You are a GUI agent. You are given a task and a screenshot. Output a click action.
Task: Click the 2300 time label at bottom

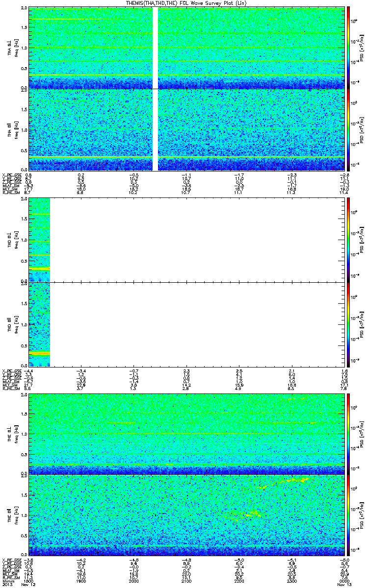(291, 581)
